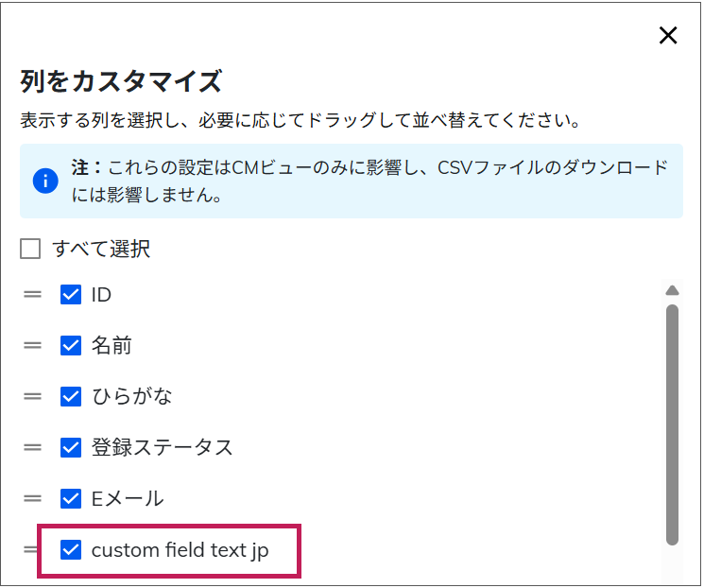
Task: Click the すべて選択 label text
Action: (x=101, y=250)
